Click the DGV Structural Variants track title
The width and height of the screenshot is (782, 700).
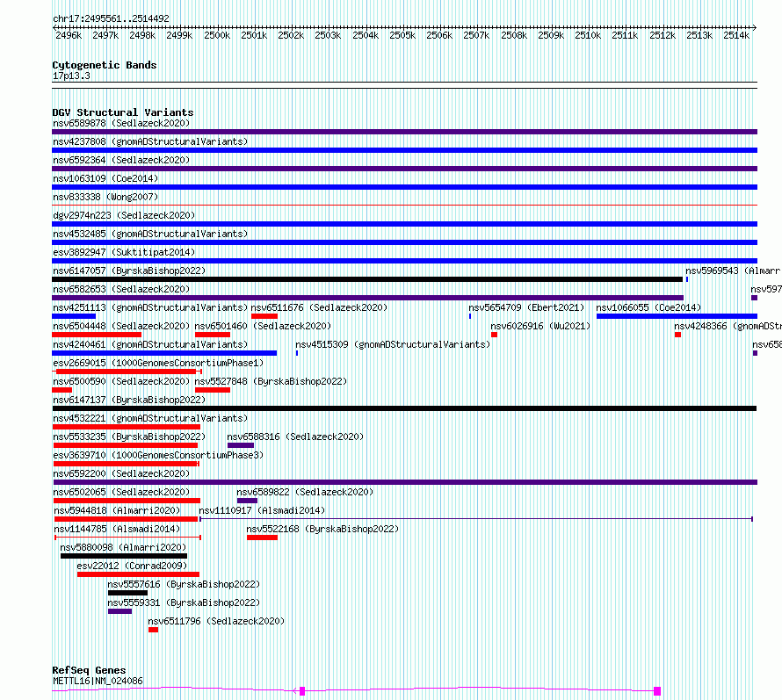pos(123,112)
